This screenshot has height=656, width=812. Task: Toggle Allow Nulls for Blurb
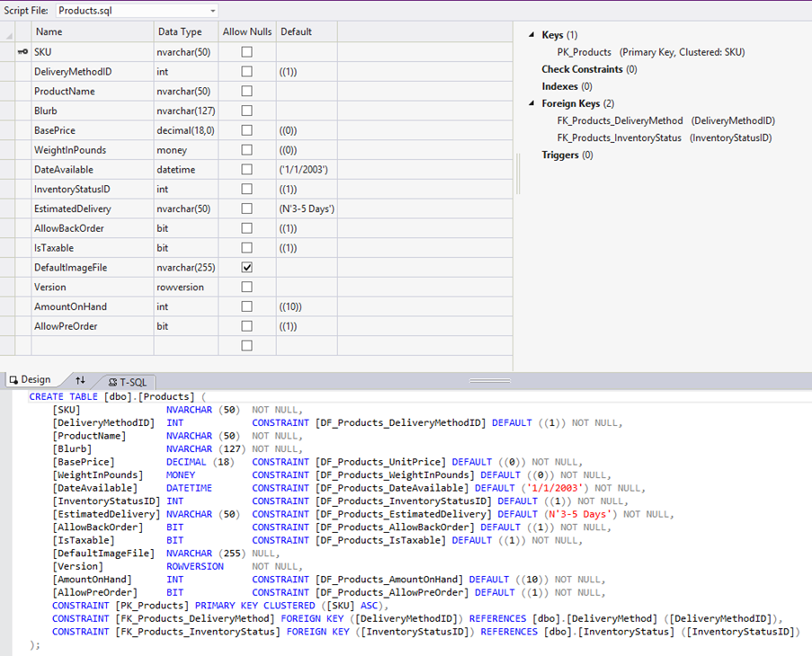pyautogui.click(x=247, y=111)
